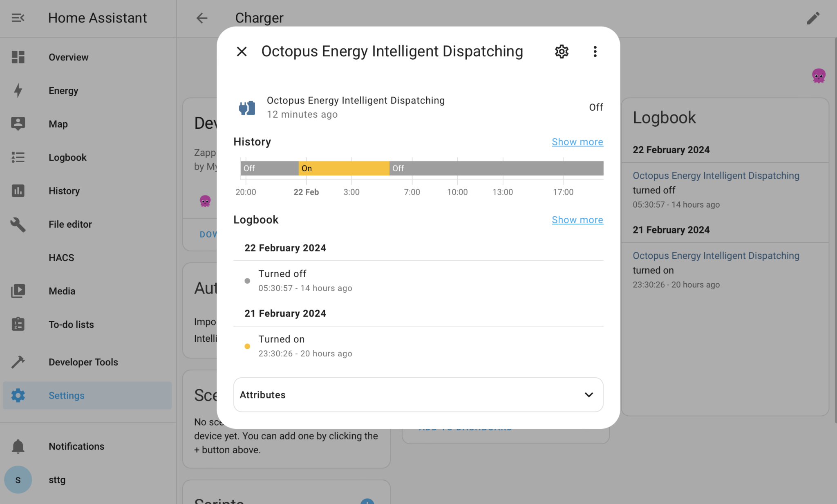The height and width of the screenshot is (504, 837).
Task: Click Show more next to History
Action: click(577, 141)
